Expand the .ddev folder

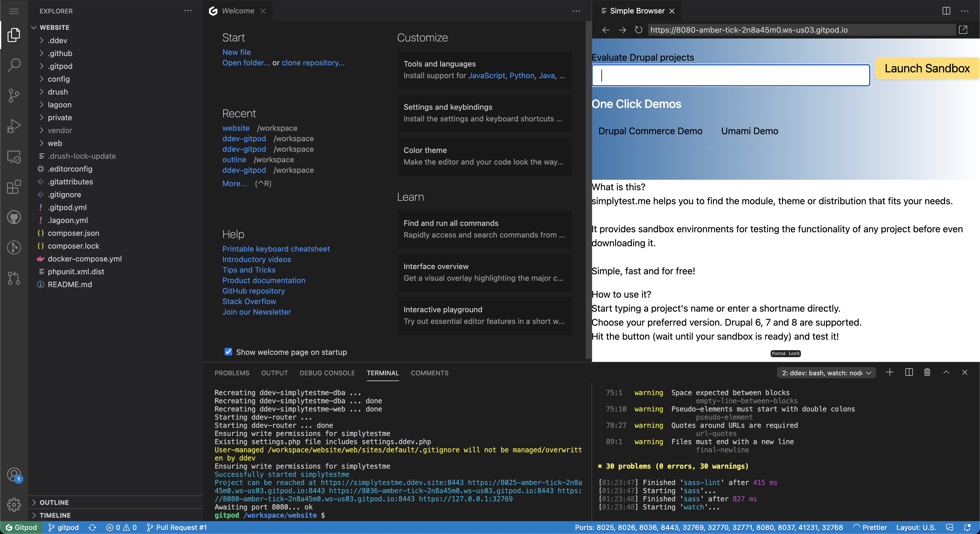[57, 40]
